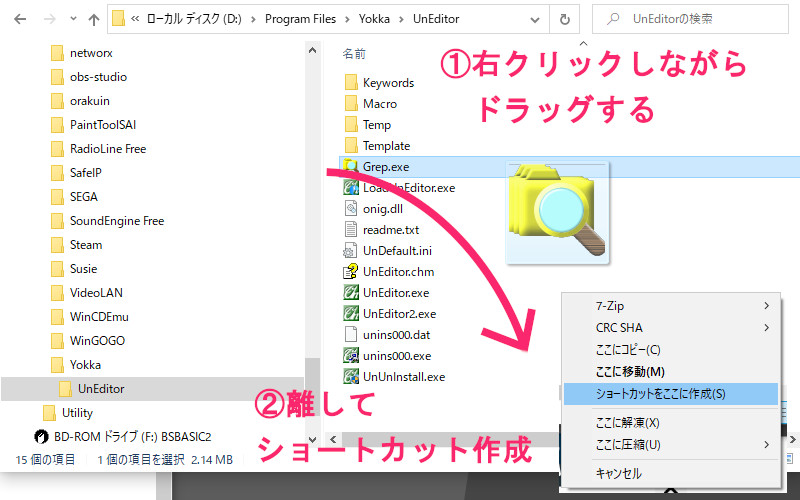
Task: Select PaintToolSAI folder in tree
Action: coord(93,125)
